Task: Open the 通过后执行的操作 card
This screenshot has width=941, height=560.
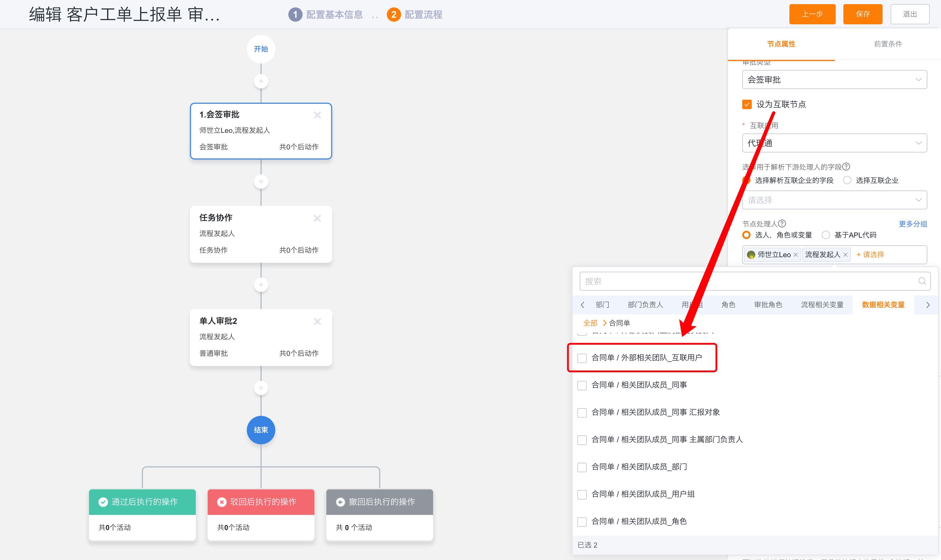Action: 142,515
